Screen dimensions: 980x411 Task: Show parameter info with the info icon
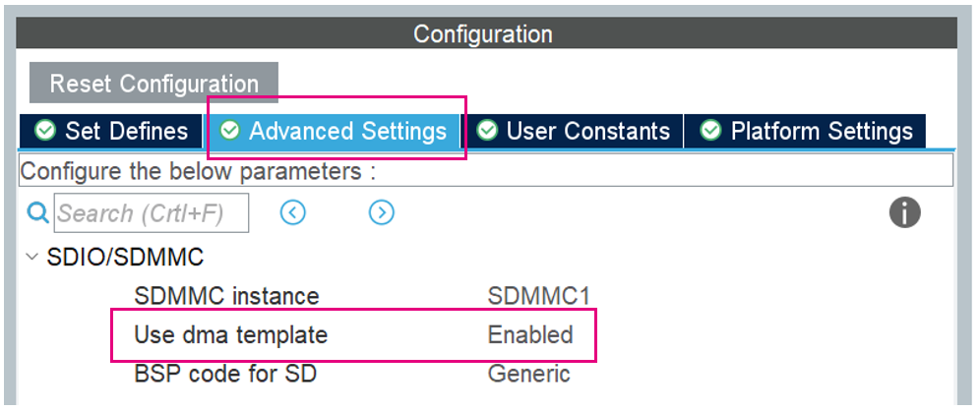coord(904,213)
